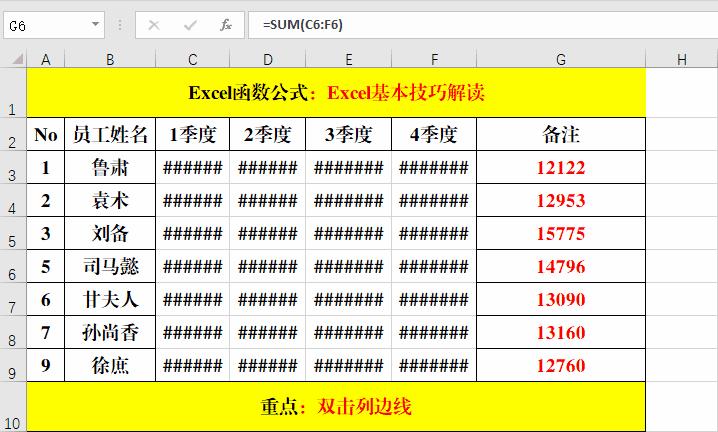Viewport: 718px width, 432px height.
Task: Select row 5 header
Action: pos(13,233)
